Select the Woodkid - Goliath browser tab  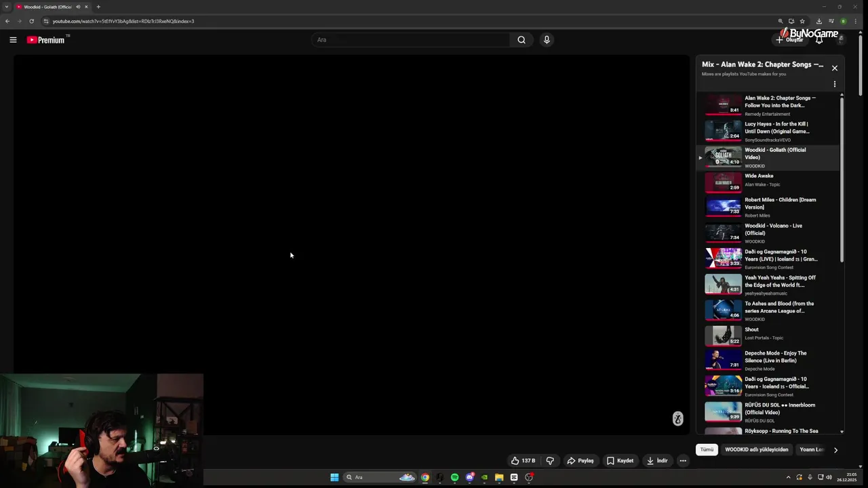(53, 7)
